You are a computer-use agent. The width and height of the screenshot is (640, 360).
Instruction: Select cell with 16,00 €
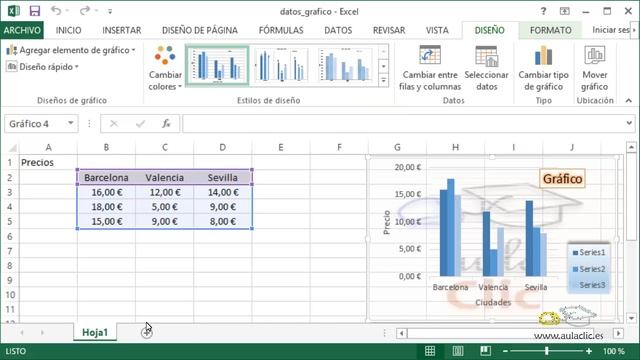click(x=106, y=192)
